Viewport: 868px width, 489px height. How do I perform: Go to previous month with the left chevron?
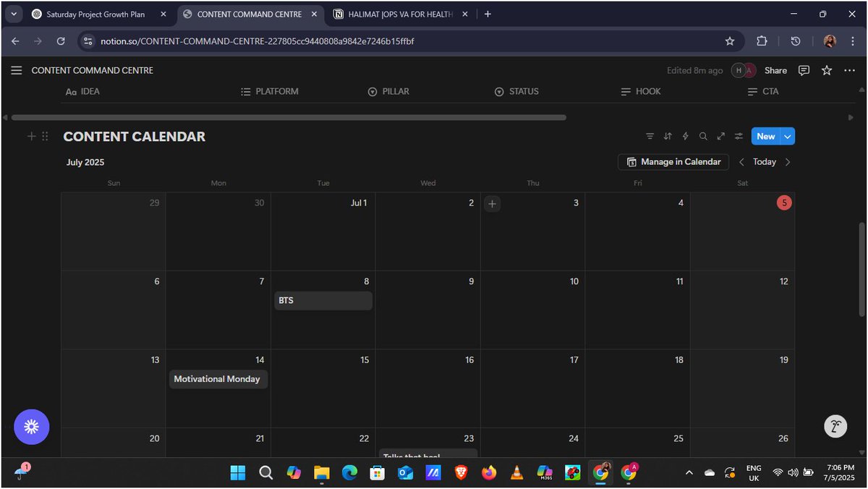coord(741,162)
